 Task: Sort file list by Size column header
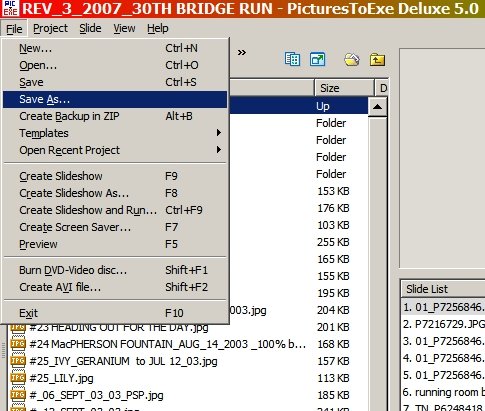coord(344,88)
